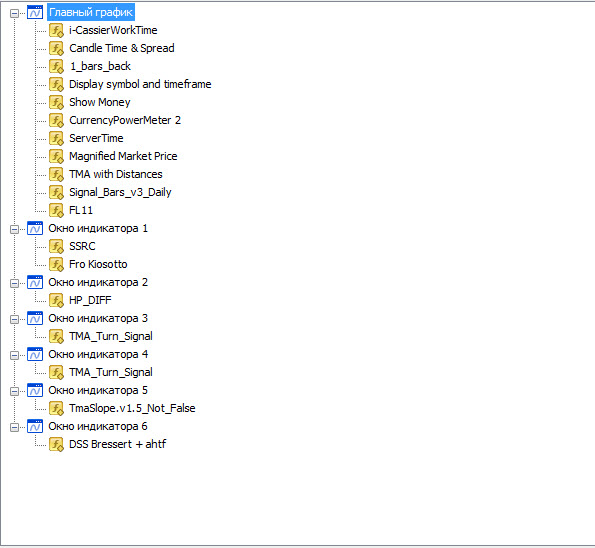The image size is (595, 548).
Task: Select the SSRC indicator
Action: pos(82,246)
